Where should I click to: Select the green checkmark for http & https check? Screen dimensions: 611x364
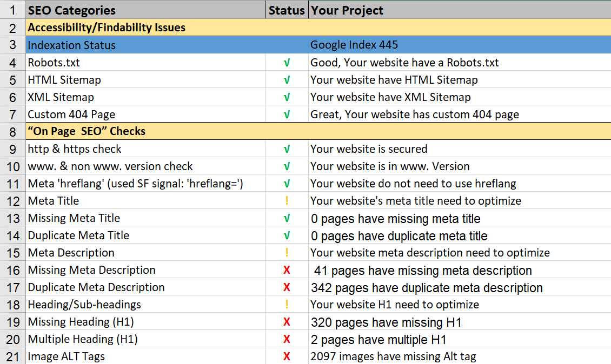(287, 149)
